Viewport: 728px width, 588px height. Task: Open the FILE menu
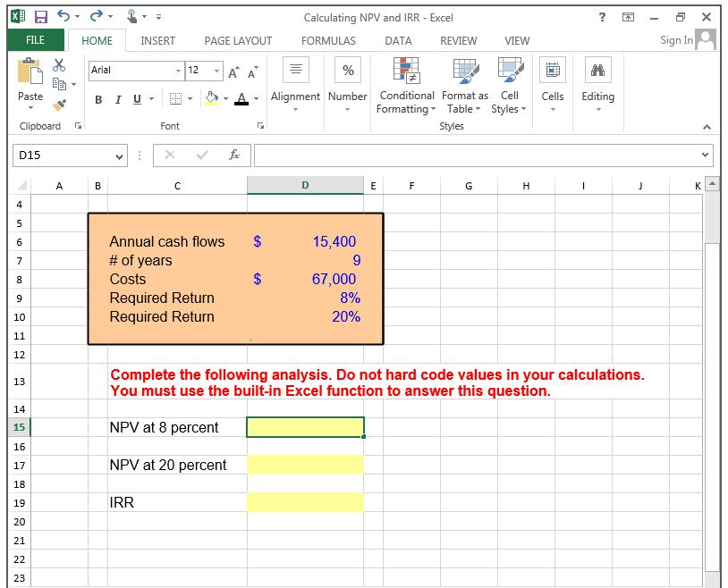pos(36,40)
